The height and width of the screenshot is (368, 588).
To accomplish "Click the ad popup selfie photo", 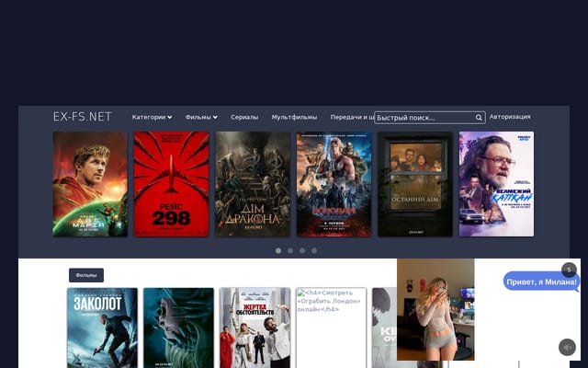I will click(x=435, y=309).
